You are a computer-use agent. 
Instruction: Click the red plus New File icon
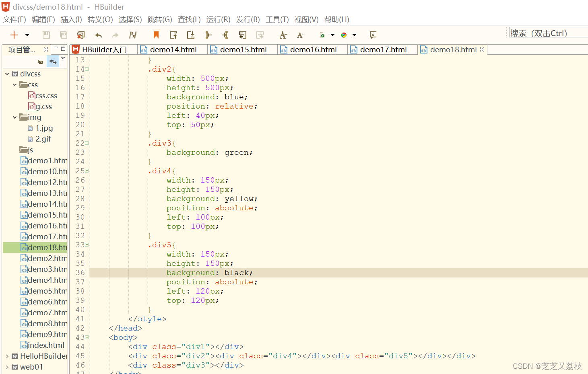pos(14,35)
